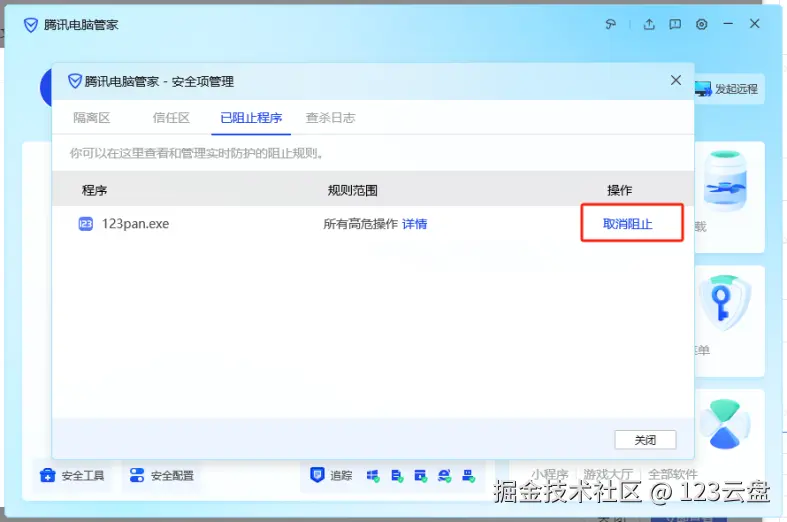This screenshot has height=522, width=787.
Task: Open the 查杀日志 tab
Action: click(x=330, y=118)
